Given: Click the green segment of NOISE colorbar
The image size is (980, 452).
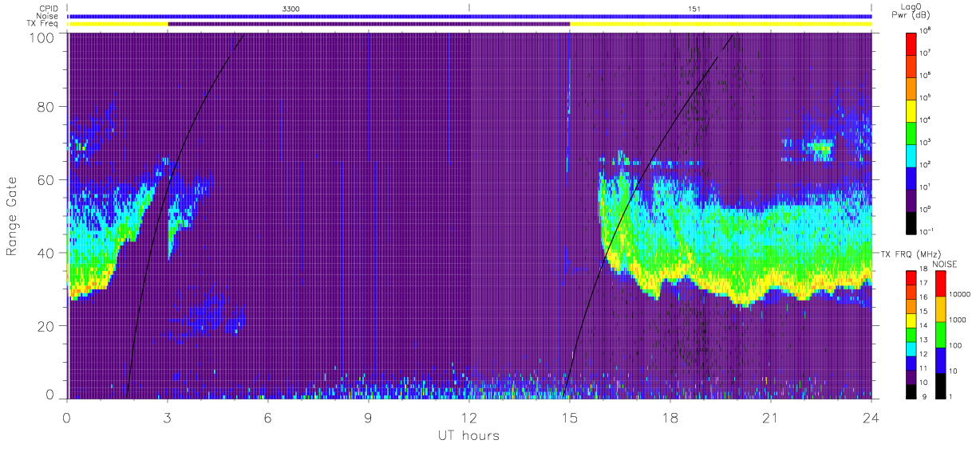Looking at the screenshot, I should tap(940, 335).
